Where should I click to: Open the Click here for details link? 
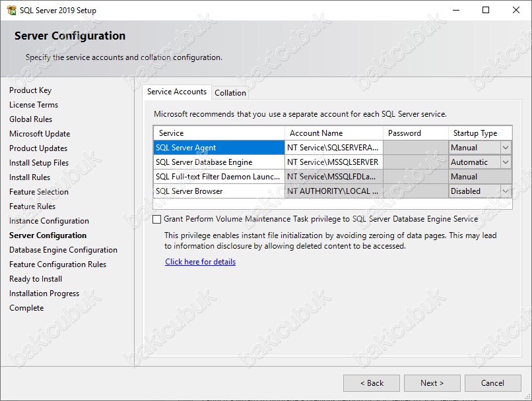click(200, 262)
